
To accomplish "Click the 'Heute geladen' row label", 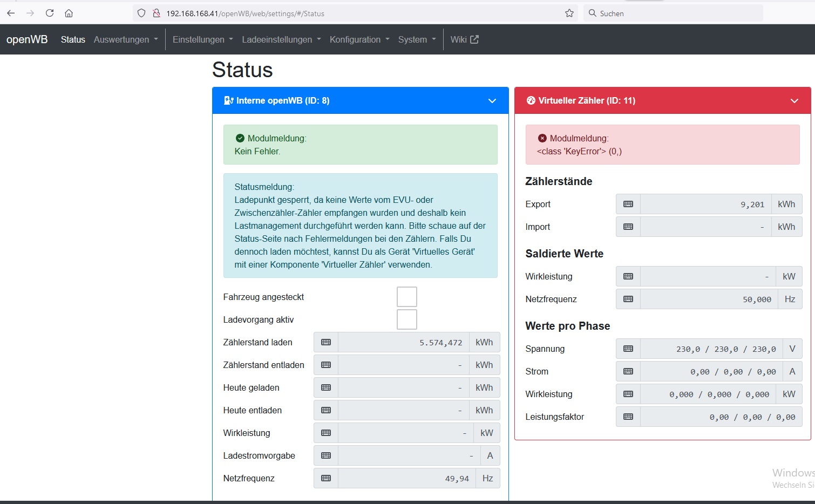I will point(251,387).
